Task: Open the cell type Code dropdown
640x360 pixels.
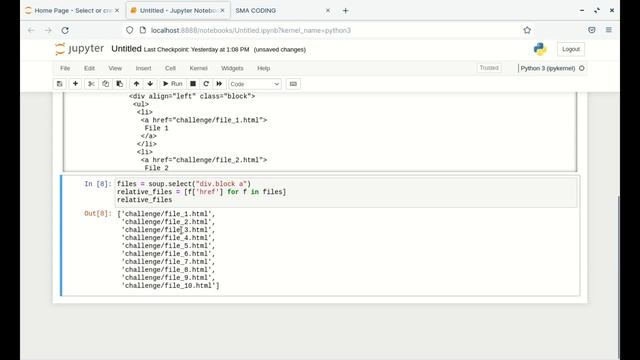Action: pyautogui.click(x=255, y=84)
